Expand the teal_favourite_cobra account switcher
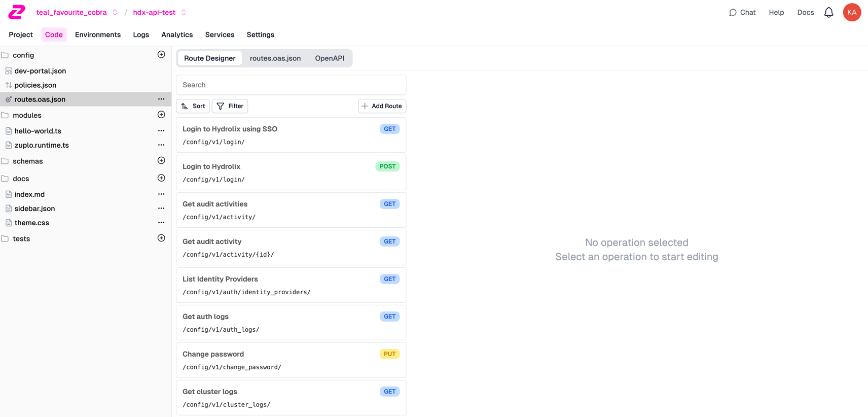The width and height of the screenshot is (868, 417). (x=115, y=13)
